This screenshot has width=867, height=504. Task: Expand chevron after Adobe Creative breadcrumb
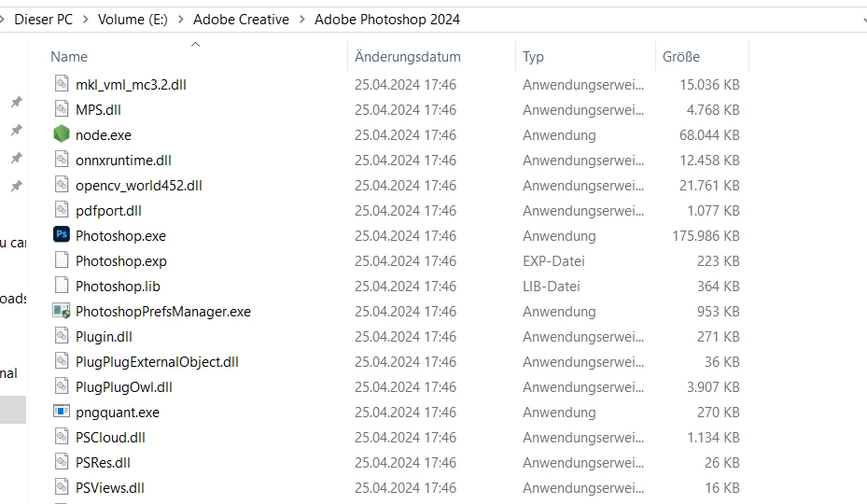pos(301,20)
